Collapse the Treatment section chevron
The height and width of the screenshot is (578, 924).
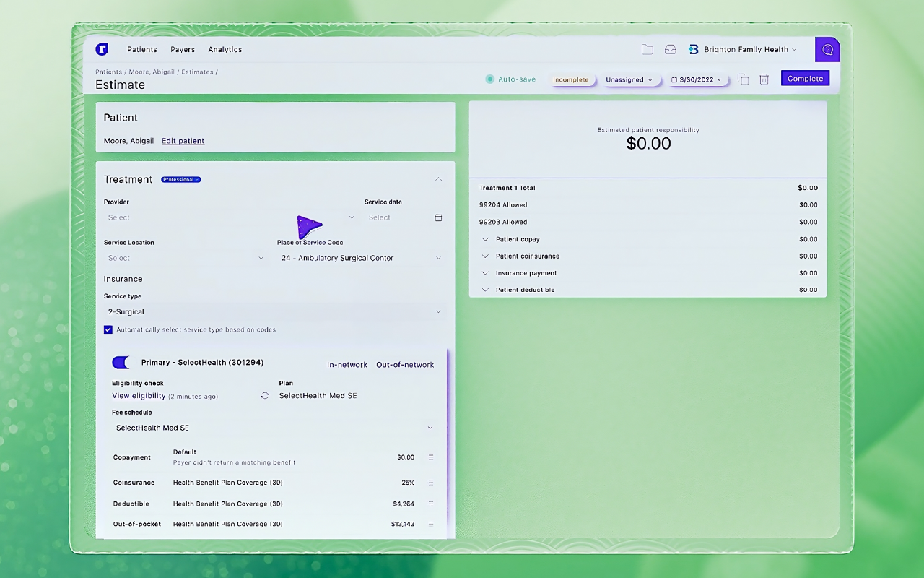[x=438, y=179]
